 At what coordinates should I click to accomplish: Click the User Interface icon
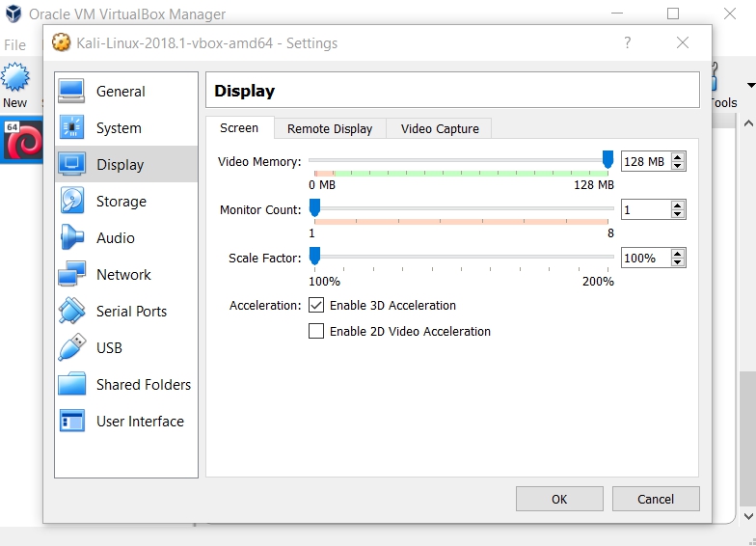point(72,421)
